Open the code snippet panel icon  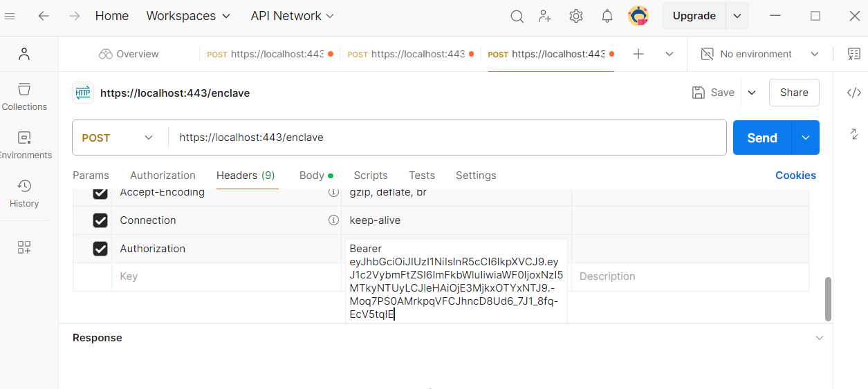click(854, 93)
